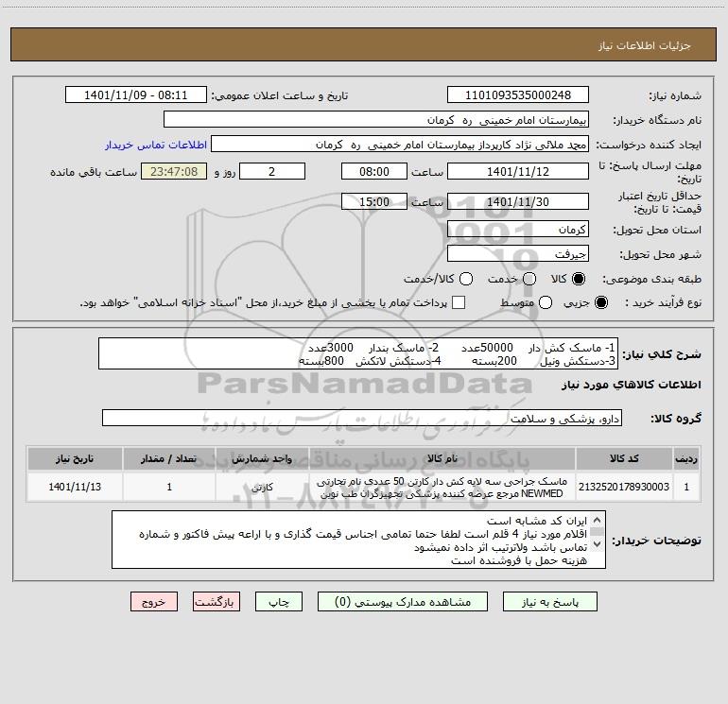Open اطلاعات تماس خریدار link
This screenshot has height=704, width=728.
156,145
